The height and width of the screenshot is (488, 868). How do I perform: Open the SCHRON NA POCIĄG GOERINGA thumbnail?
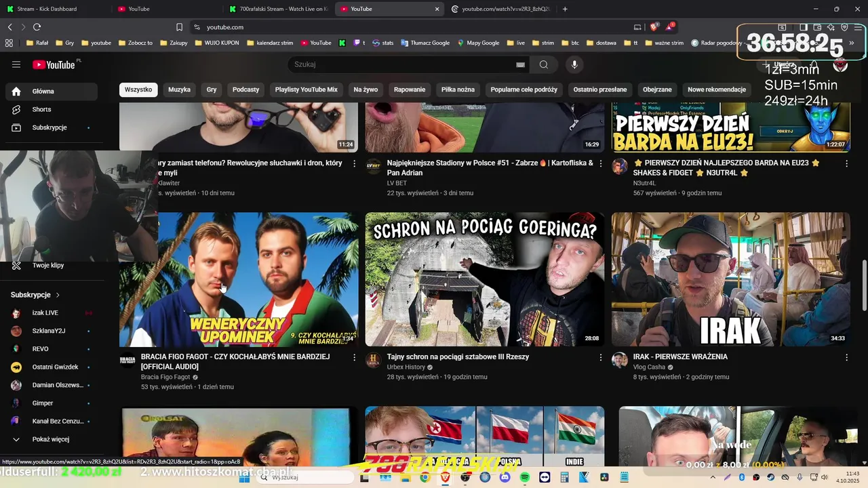(x=485, y=280)
